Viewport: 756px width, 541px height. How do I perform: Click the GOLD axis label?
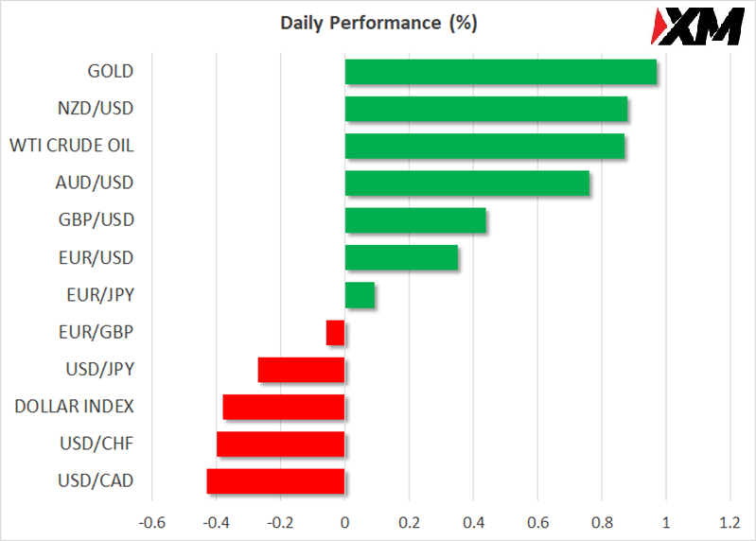pos(110,72)
